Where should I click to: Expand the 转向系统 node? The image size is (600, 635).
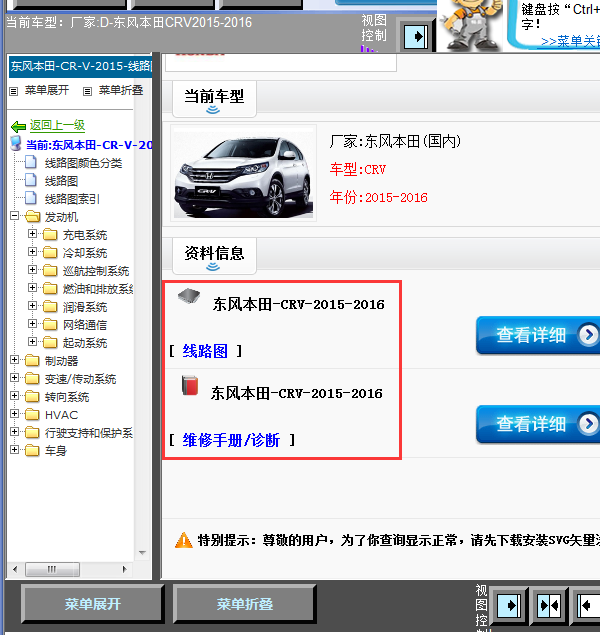pyautogui.click(x=15, y=396)
